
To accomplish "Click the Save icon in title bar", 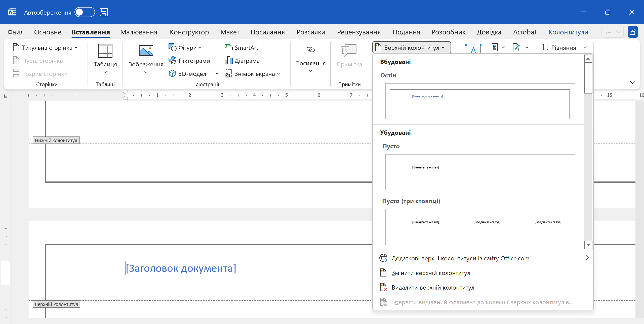I will (103, 12).
